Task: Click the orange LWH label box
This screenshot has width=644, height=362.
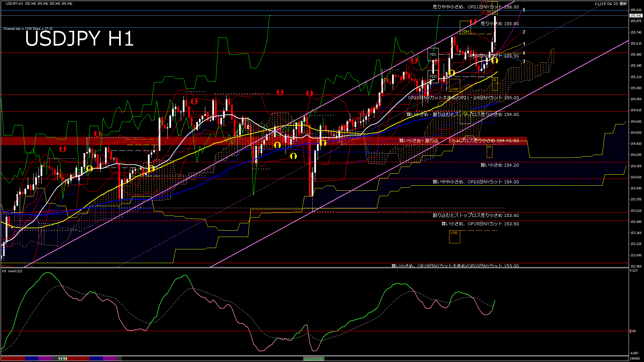Action: [x=454, y=89]
